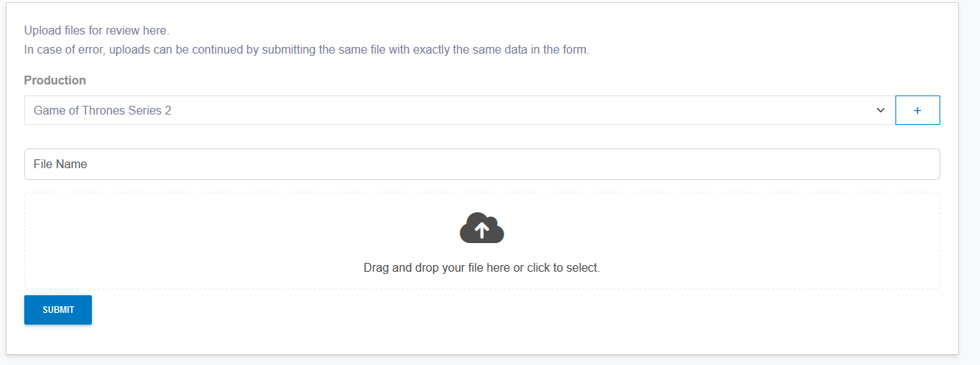Click the white arrow inside the cloud

pos(482,231)
